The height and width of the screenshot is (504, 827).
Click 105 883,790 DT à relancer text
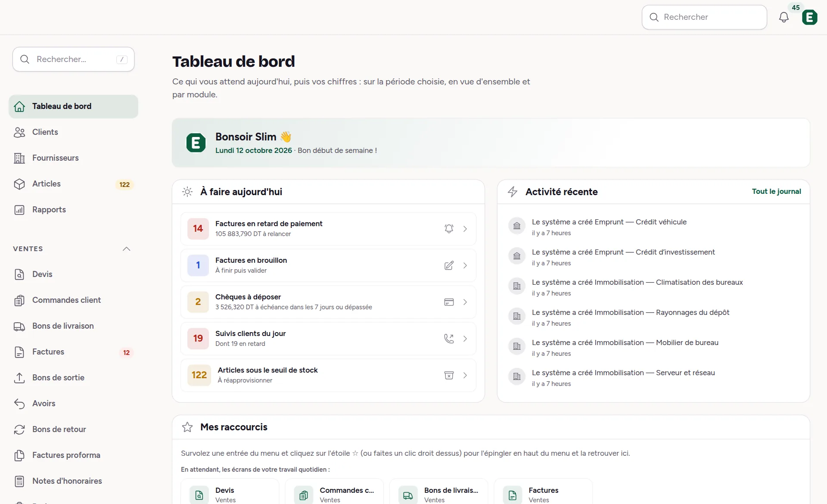pos(253,234)
